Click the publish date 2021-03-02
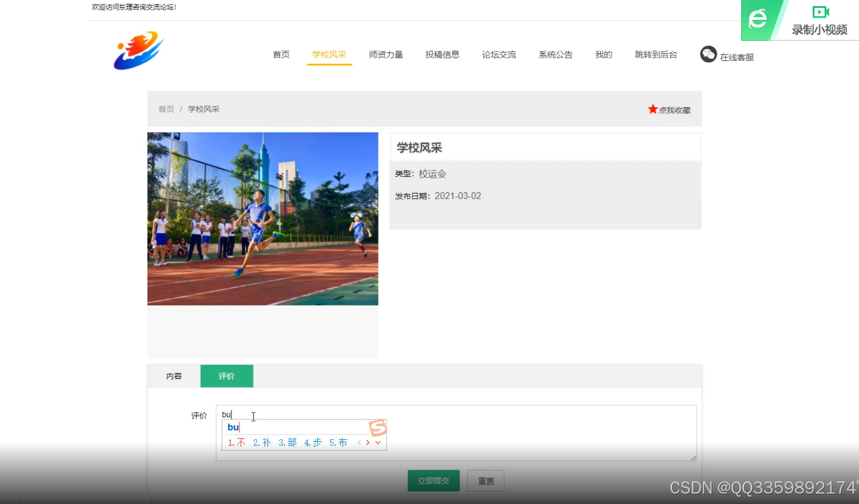This screenshot has width=859, height=504. [458, 196]
